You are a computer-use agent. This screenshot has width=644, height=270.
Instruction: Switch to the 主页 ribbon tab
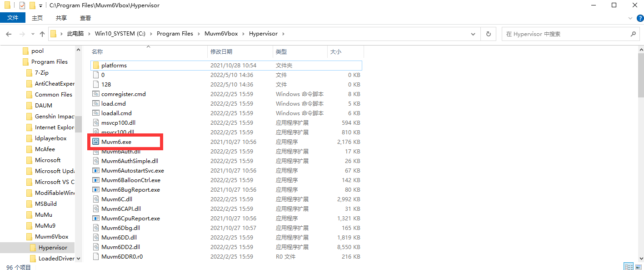tap(37, 18)
